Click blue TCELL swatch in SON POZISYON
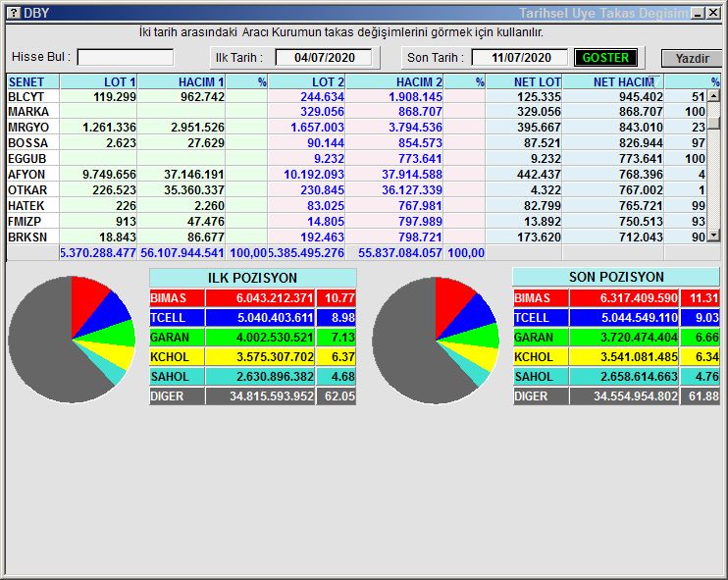This screenshot has height=580, width=728. click(541, 318)
